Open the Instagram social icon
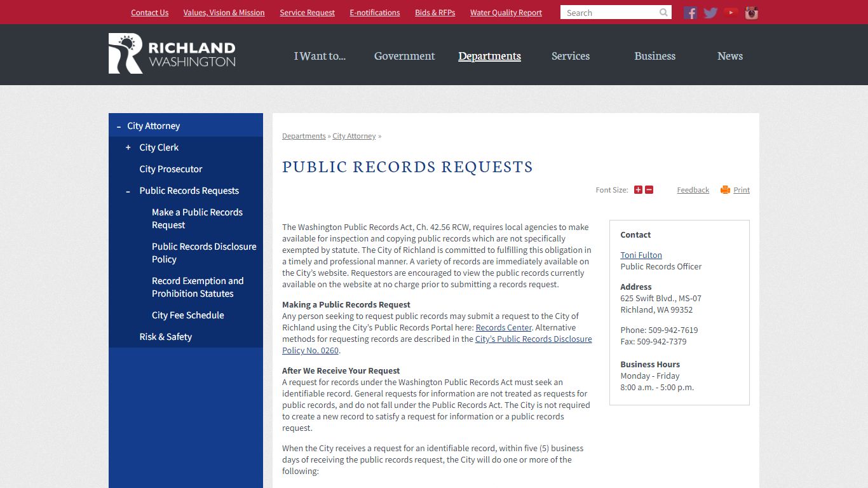Screen dimensions: 868x488 pyautogui.click(x=752, y=13)
